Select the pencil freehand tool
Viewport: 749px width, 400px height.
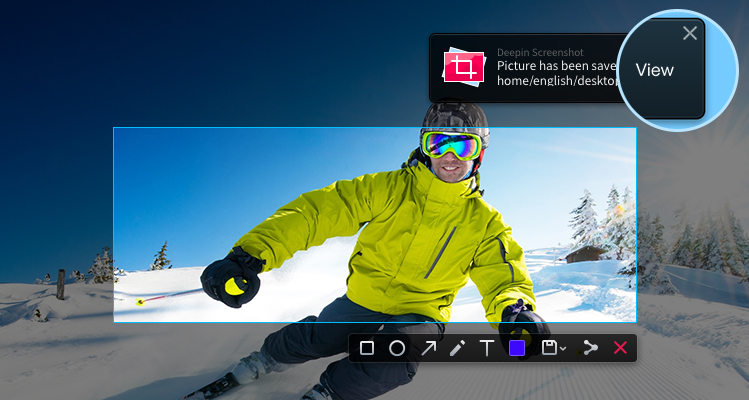pos(457,348)
